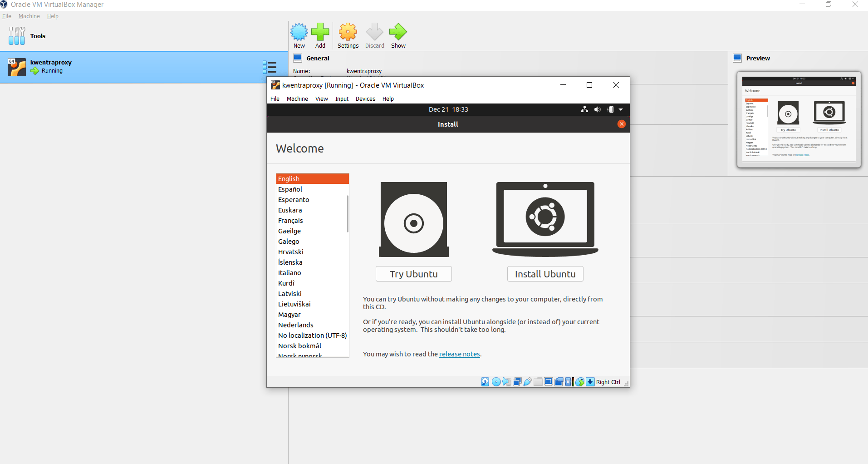Select Latviski in the language list
Viewport: 868px width, 464px height.
point(313,294)
